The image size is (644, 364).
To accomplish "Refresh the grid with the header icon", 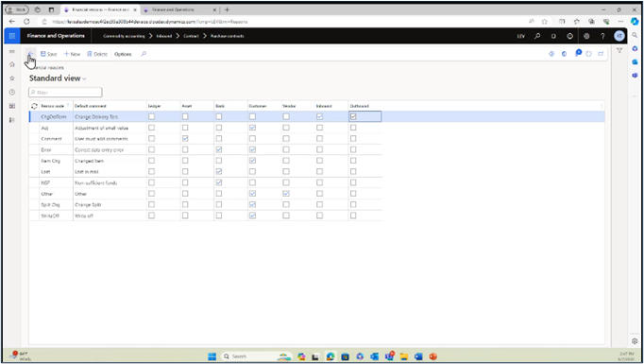I will point(34,106).
